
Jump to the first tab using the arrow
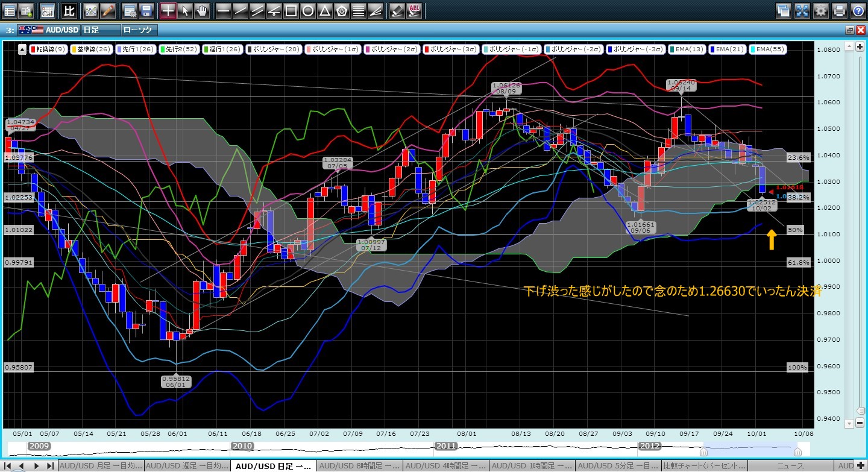click(x=8, y=466)
